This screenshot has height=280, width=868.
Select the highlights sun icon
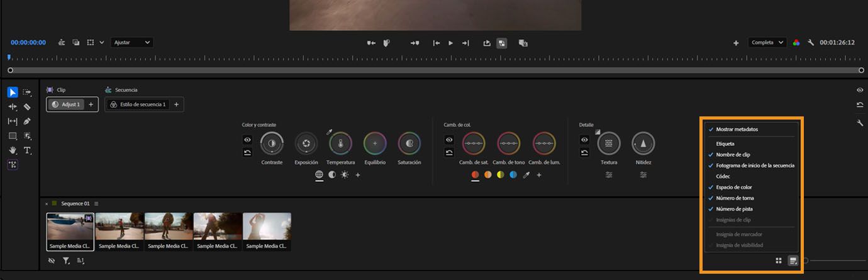(345, 174)
